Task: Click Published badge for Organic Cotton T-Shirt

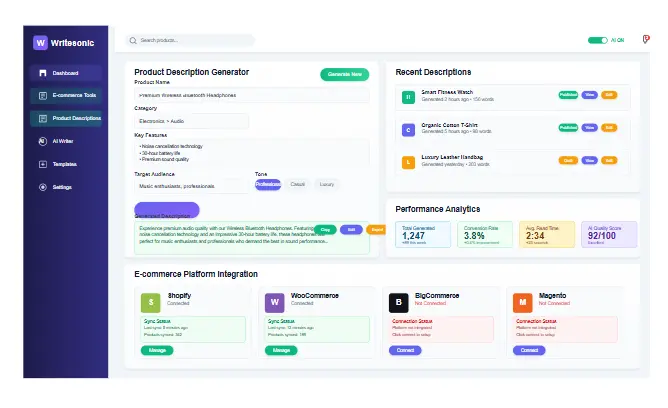Action: pyautogui.click(x=568, y=128)
